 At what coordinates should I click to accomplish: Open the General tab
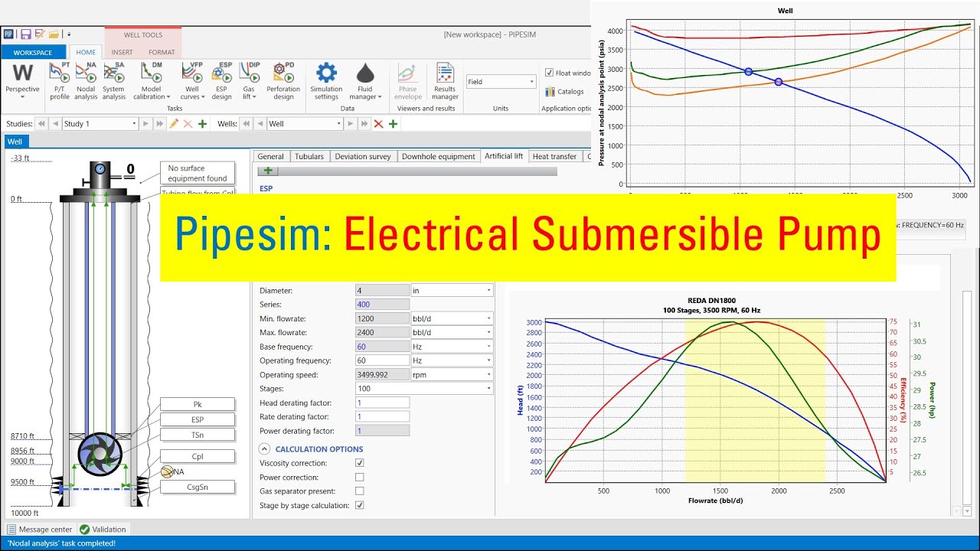(270, 156)
